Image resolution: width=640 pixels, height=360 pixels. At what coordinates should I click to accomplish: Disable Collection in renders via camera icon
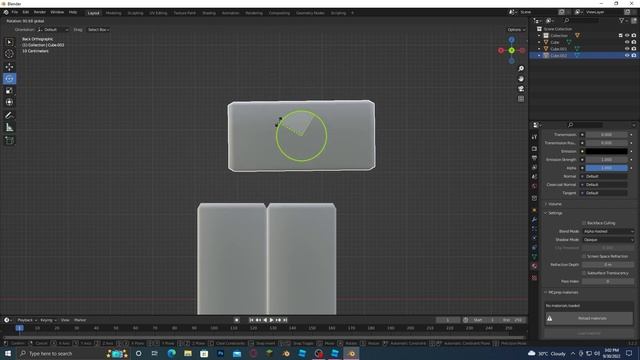click(x=633, y=36)
